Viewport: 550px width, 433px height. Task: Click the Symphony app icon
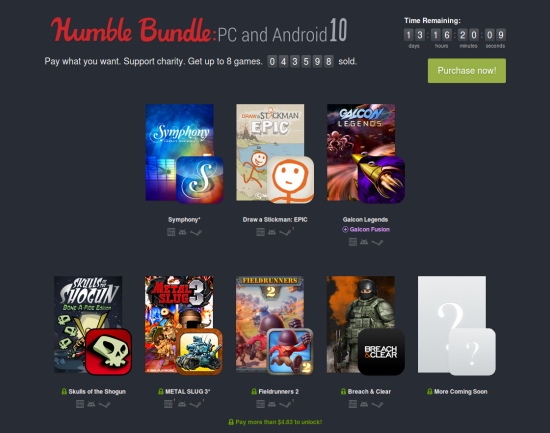click(x=200, y=180)
